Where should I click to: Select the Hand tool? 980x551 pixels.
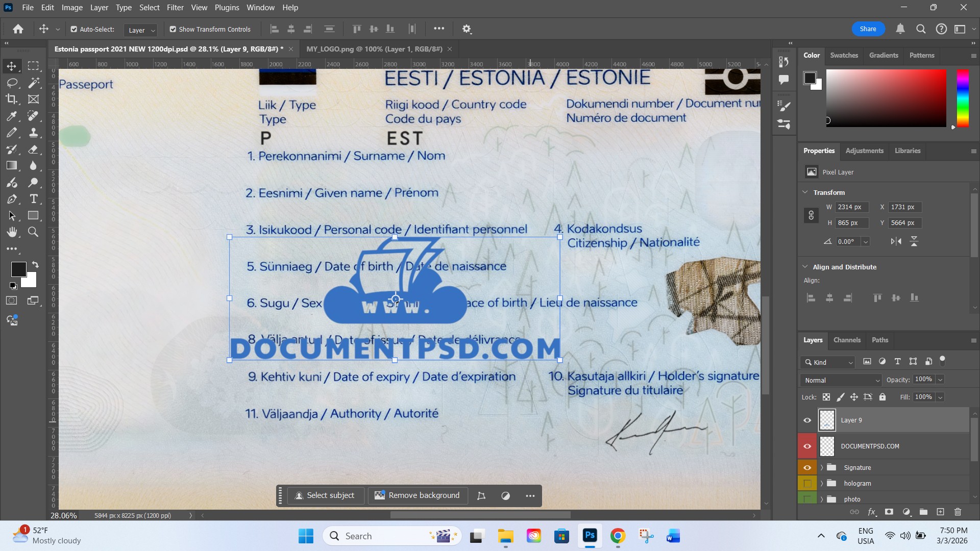click(11, 232)
